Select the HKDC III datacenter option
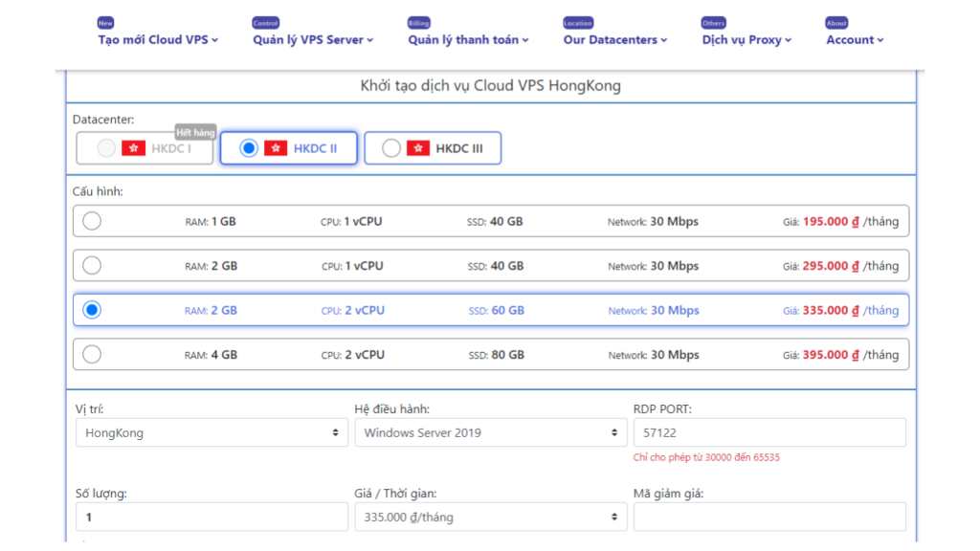 click(390, 147)
